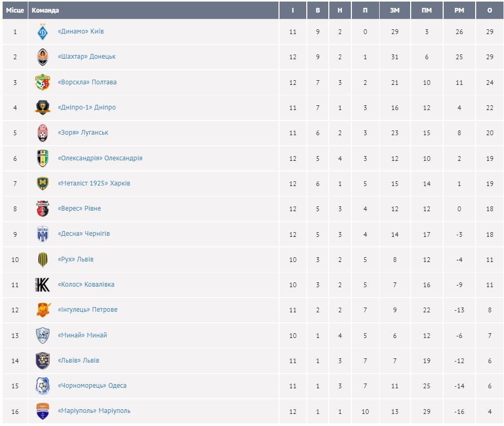The image size is (504, 426).
Task: Click the Shakhtar Donetsk club crest
Action: (42, 57)
